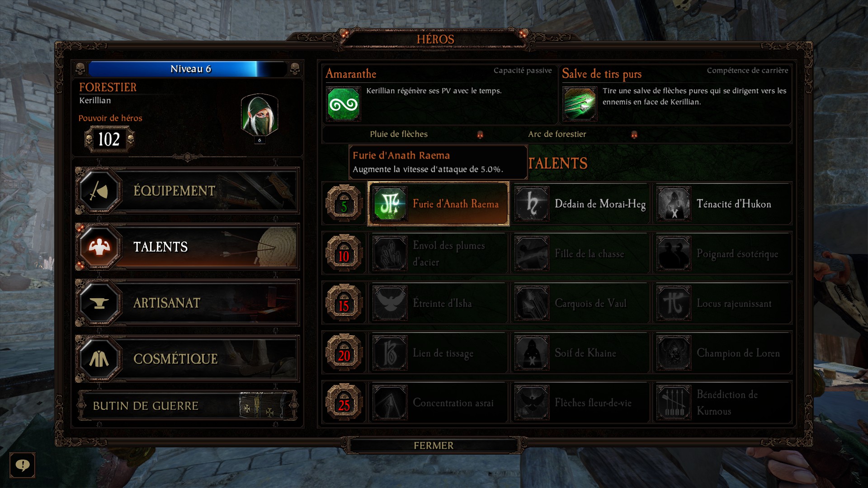
Task: Click the Salve de tirs purs skill icon
Action: coord(580,104)
